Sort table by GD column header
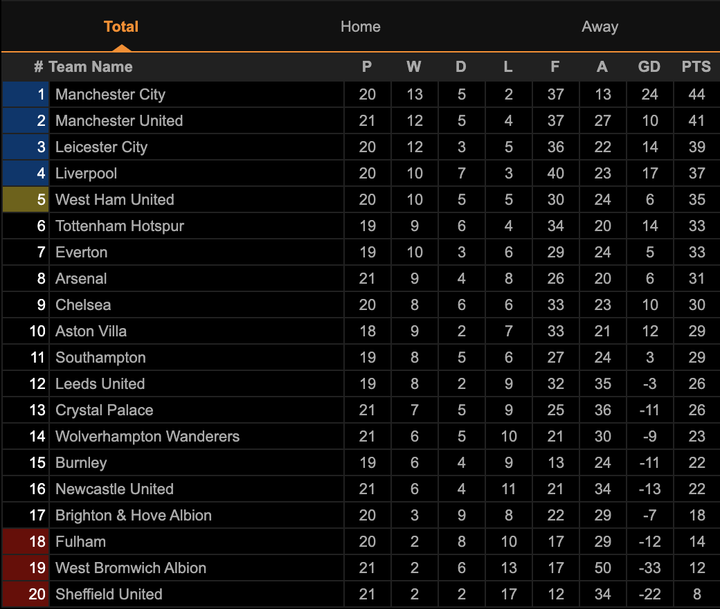 click(649, 67)
